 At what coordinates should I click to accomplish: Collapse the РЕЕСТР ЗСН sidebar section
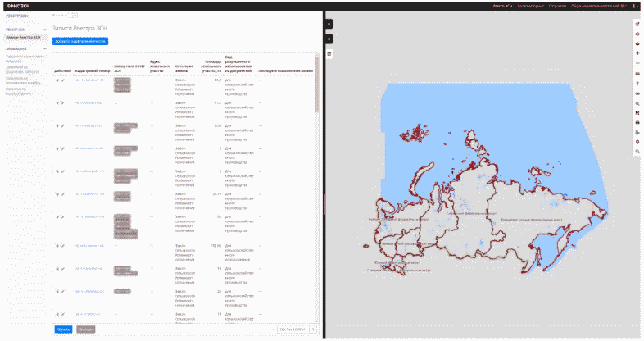(x=44, y=30)
